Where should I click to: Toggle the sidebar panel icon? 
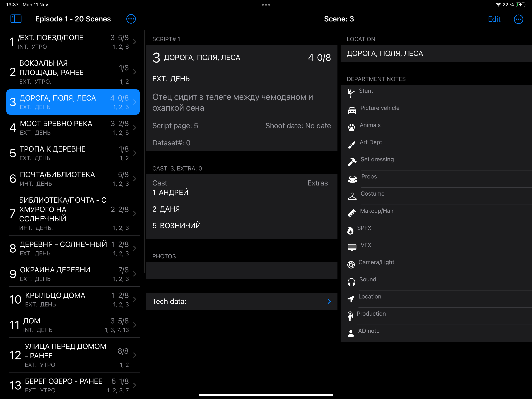[16, 19]
